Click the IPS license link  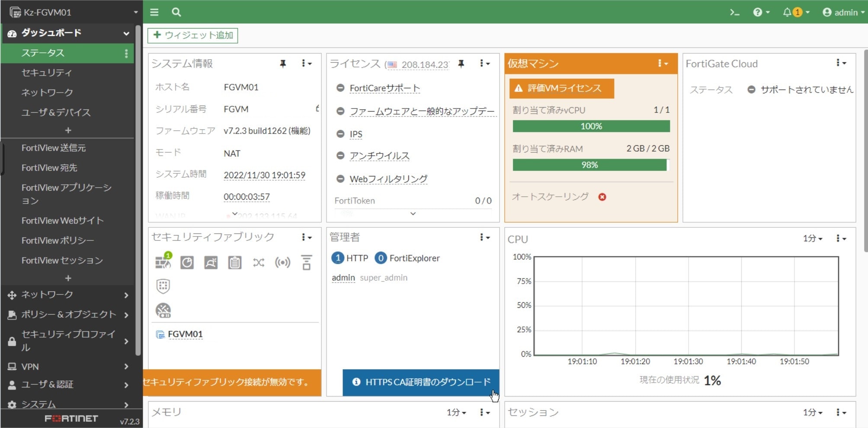click(x=356, y=134)
